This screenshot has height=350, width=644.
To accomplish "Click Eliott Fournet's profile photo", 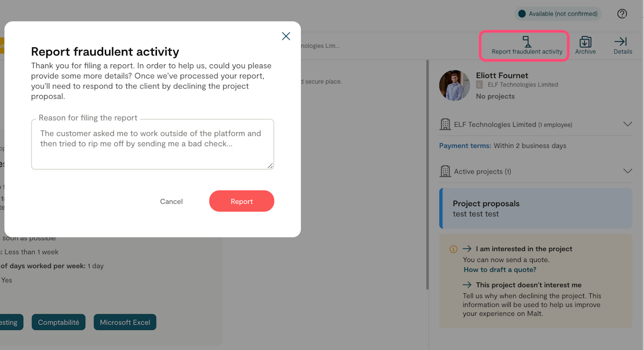I will tap(454, 85).
